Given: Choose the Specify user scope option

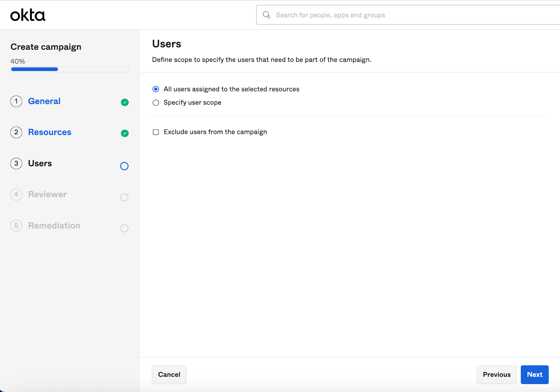Looking at the screenshot, I should click(156, 102).
